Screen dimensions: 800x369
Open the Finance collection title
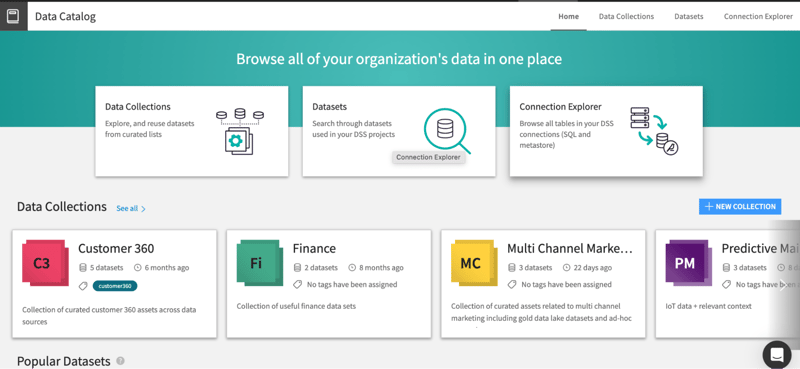pos(314,249)
